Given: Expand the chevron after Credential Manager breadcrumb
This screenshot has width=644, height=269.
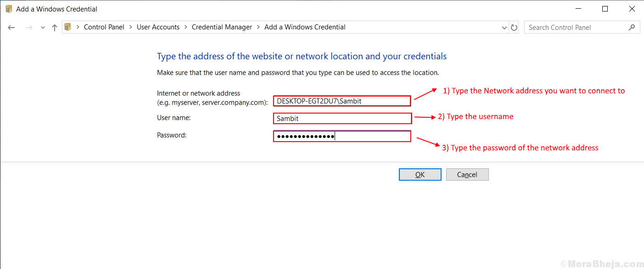Looking at the screenshot, I should click(258, 27).
